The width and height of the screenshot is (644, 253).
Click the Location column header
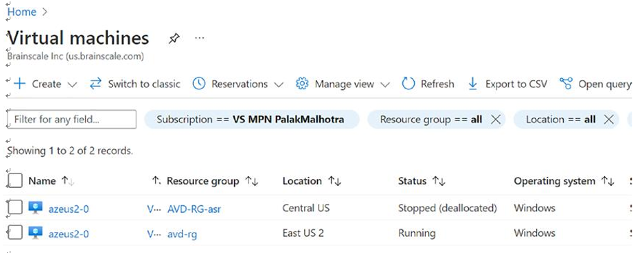pos(302,181)
